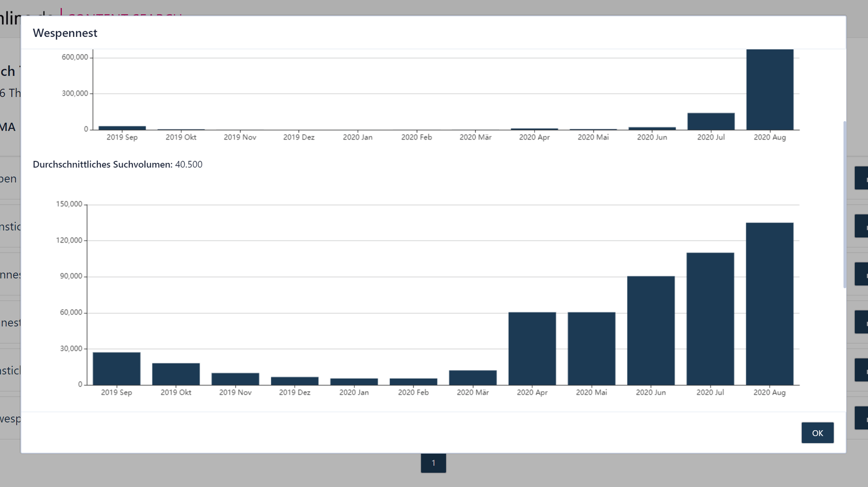Click the Wespennest dialog scrollbar thumb
868x487 pixels.
(844, 204)
